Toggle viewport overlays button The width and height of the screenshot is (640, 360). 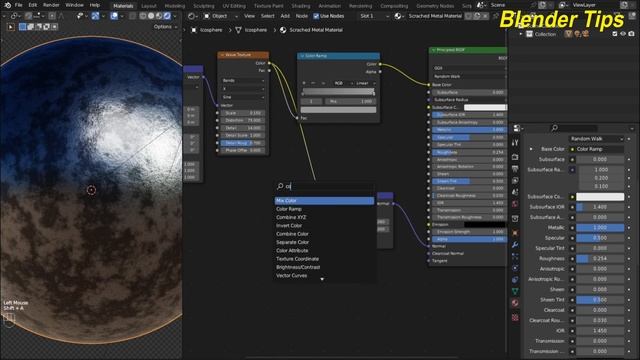click(114, 16)
